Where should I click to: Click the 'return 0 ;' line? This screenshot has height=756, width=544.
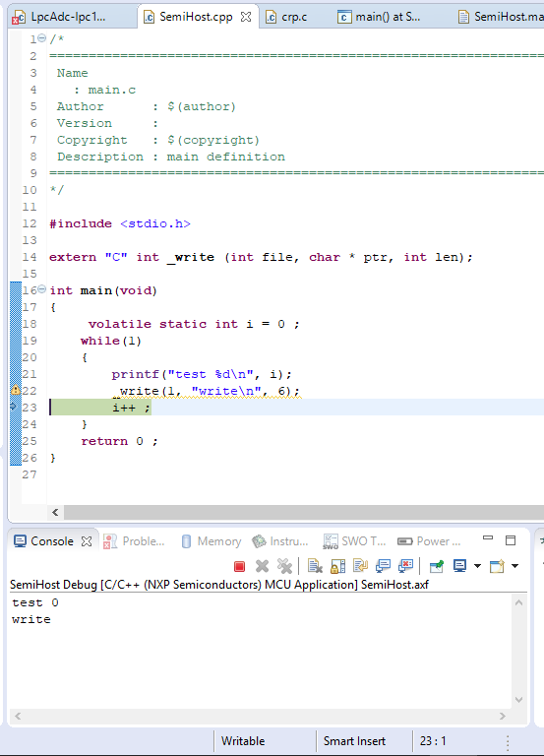[119, 441]
